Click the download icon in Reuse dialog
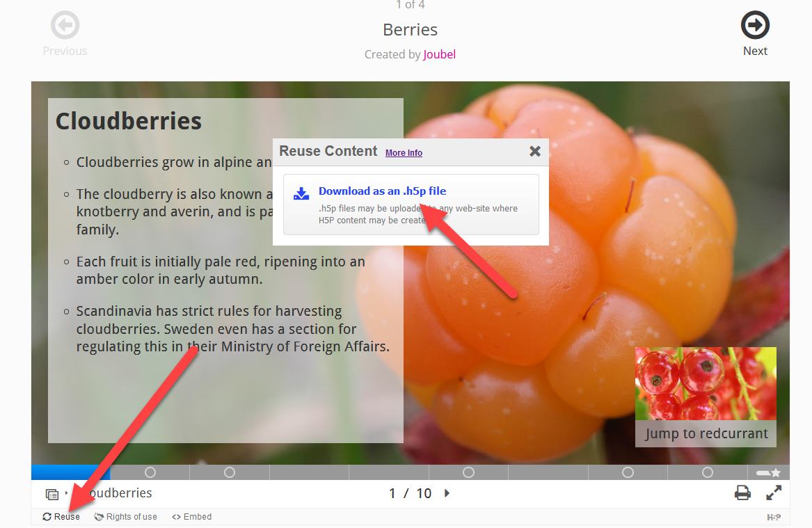Image resolution: width=812 pixels, height=528 pixels. coord(301,193)
